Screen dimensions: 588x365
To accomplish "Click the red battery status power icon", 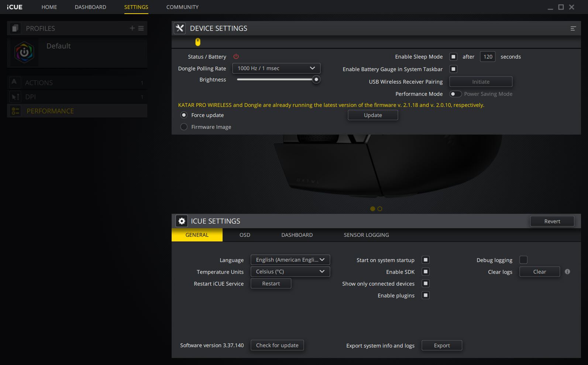I will click(236, 56).
